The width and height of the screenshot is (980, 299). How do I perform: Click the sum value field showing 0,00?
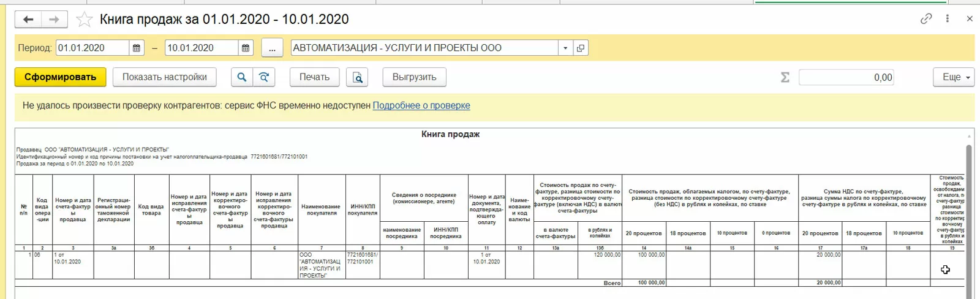pos(846,77)
